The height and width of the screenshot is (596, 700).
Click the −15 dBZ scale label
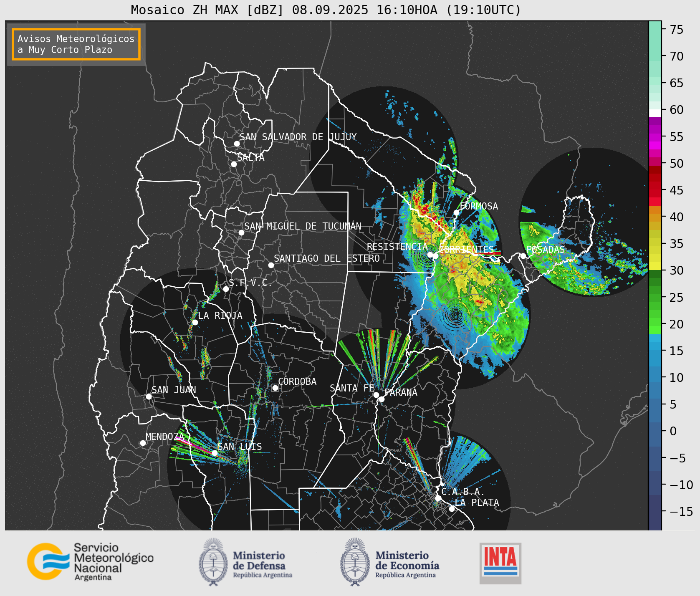pyautogui.click(x=681, y=512)
